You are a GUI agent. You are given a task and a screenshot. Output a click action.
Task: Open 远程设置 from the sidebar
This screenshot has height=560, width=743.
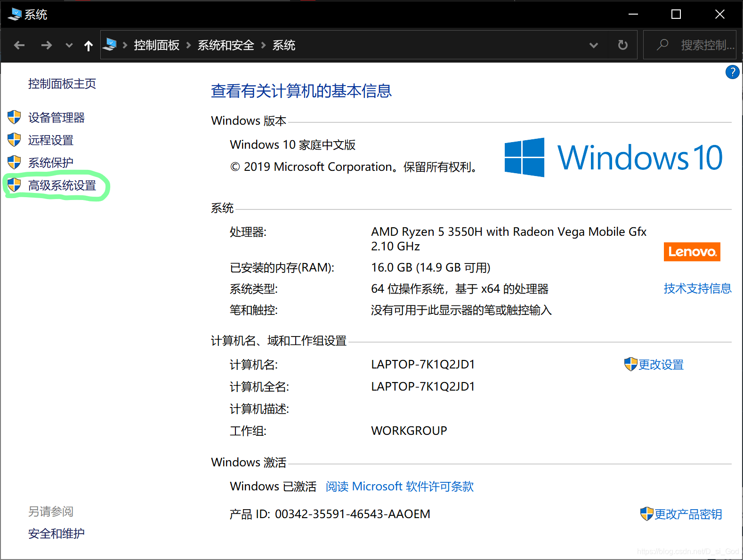coord(51,140)
